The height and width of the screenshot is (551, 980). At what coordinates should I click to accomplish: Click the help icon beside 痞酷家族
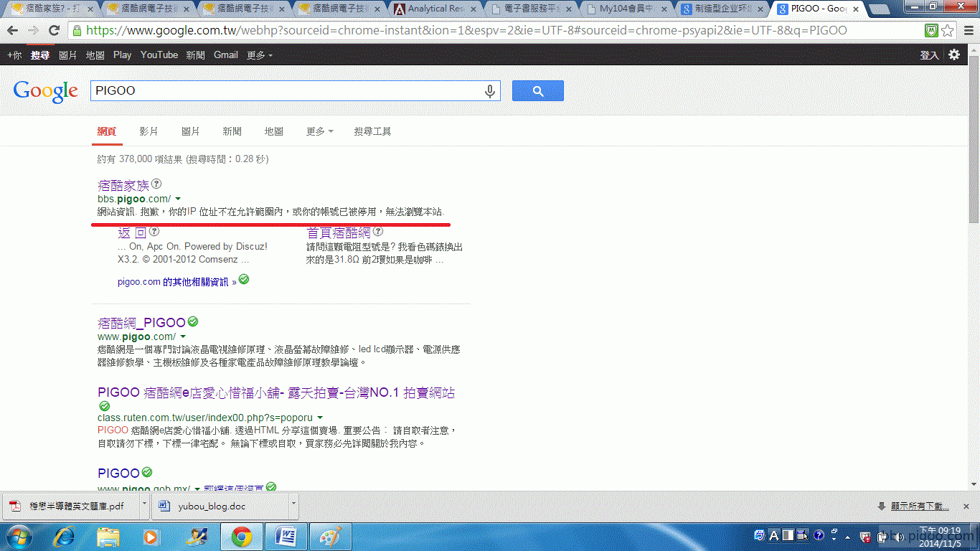point(156,184)
